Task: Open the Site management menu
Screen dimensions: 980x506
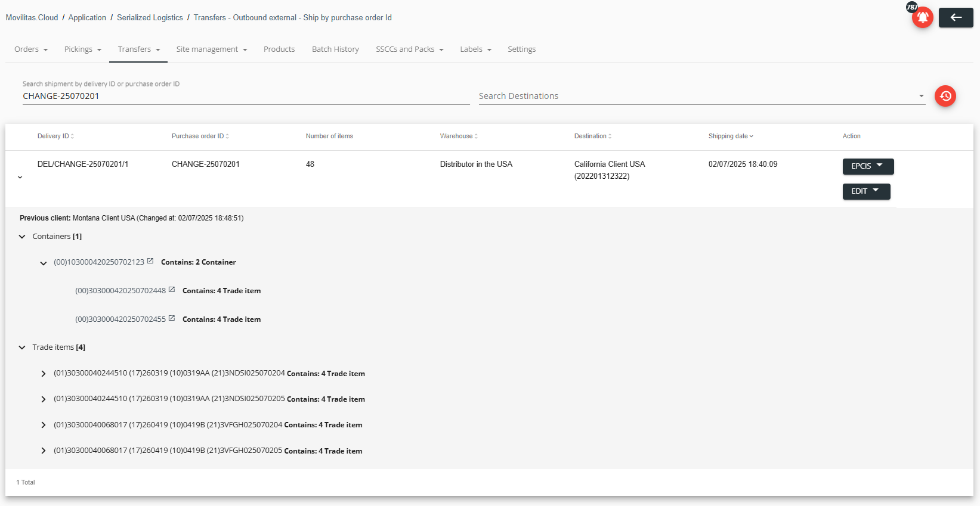Action: tap(212, 49)
